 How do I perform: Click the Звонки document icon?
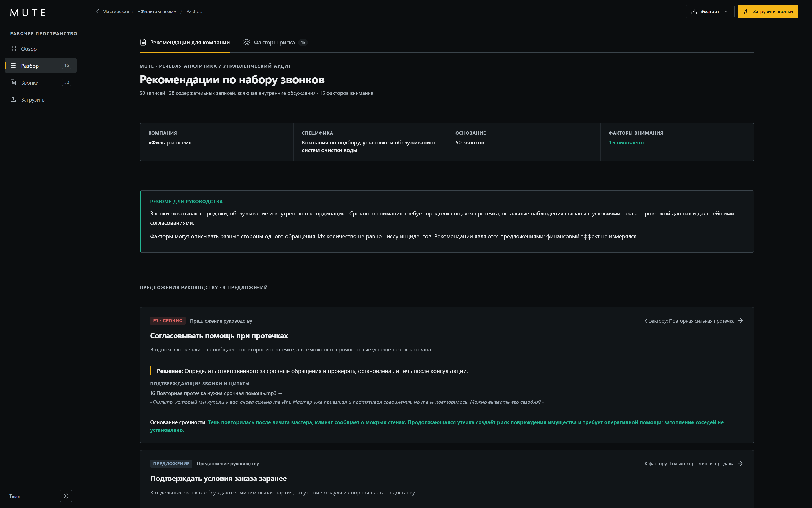[x=13, y=82]
